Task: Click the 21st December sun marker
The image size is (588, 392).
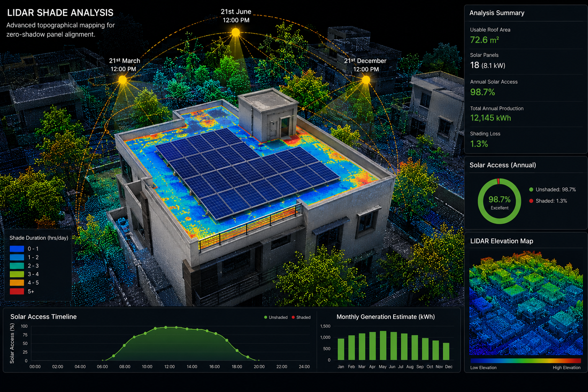Action: coord(366,80)
